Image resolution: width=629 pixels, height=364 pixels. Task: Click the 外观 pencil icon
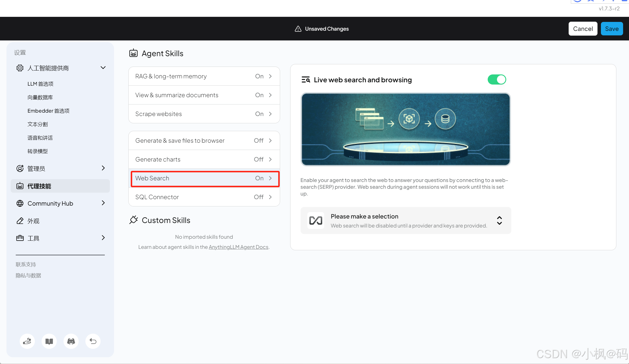point(20,221)
